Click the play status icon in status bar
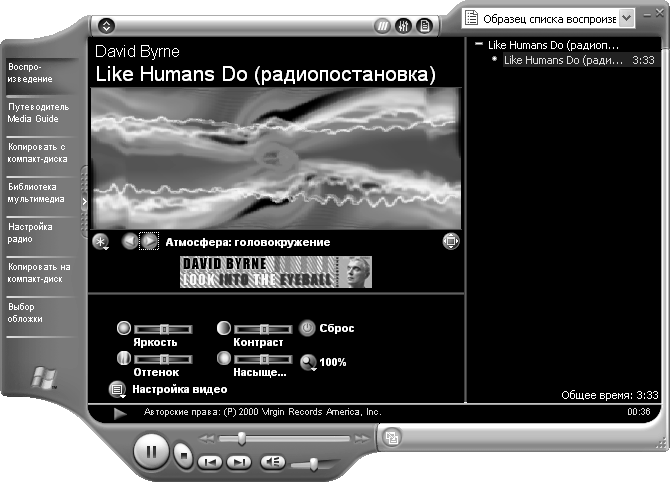This screenshot has height=482, width=670. (120, 414)
